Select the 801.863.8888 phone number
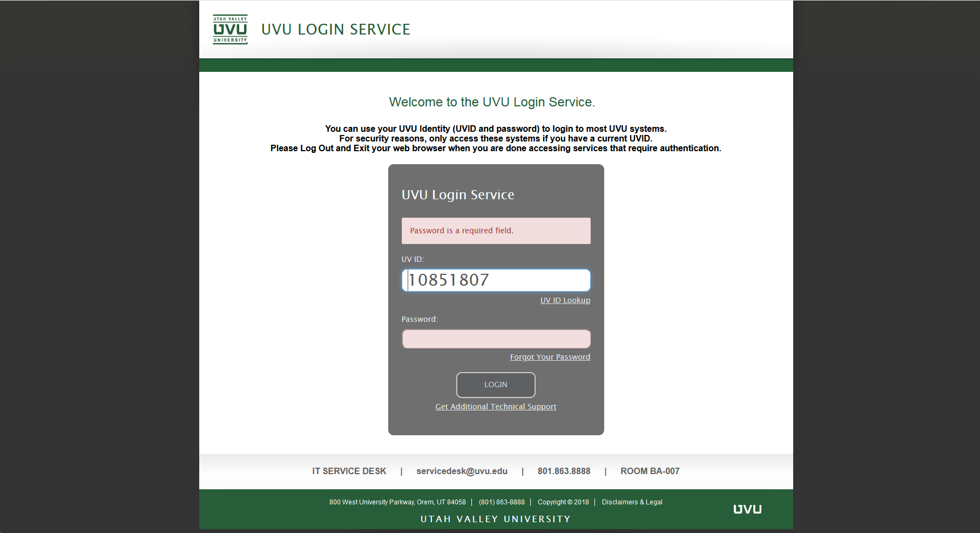This screenshot has height=533, width=980. pyautogui.click(x=564, y=471)
